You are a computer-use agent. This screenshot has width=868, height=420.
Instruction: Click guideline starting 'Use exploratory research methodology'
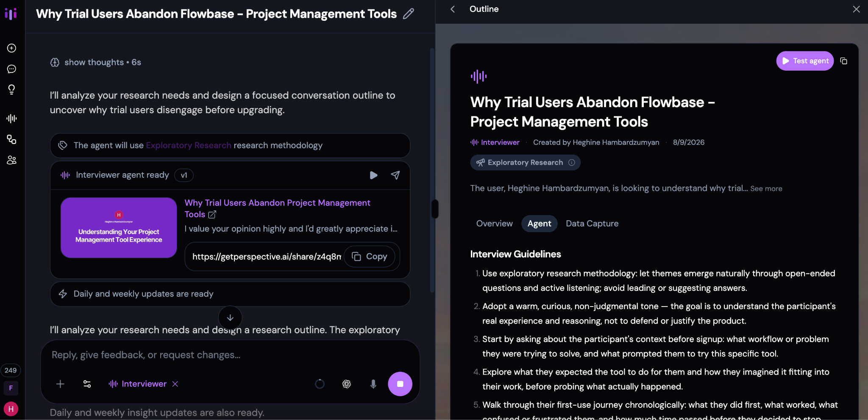pyautogui.click(x=659, y=281)
